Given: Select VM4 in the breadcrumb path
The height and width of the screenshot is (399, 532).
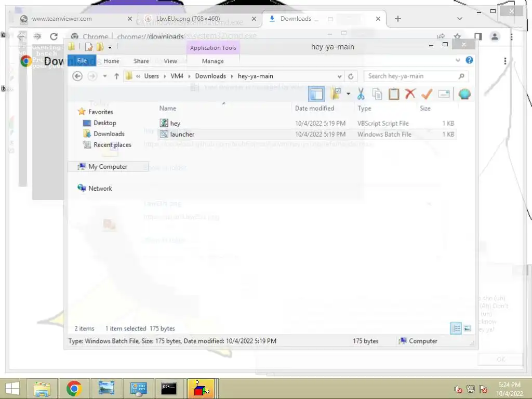Looking at the screenshot, I should point(177,76).
